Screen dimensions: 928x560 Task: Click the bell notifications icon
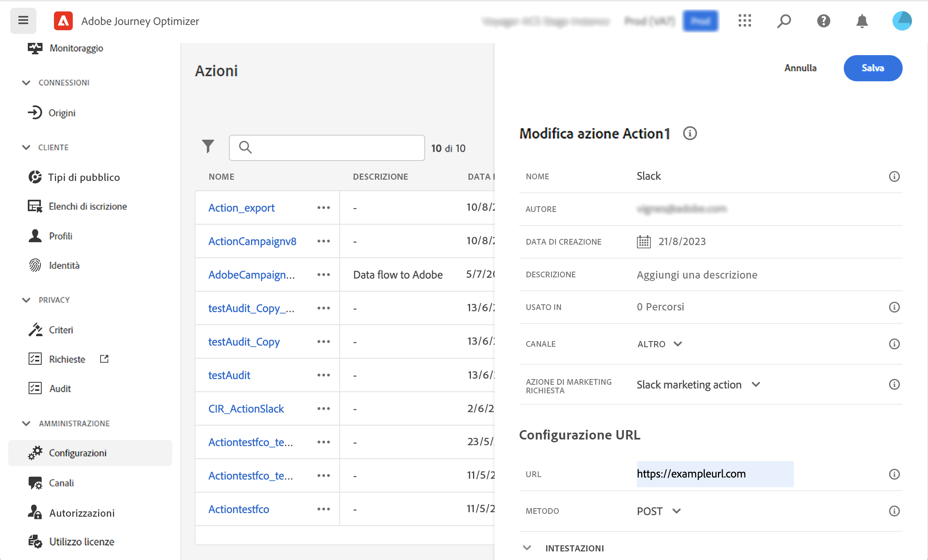click(862, 21)
